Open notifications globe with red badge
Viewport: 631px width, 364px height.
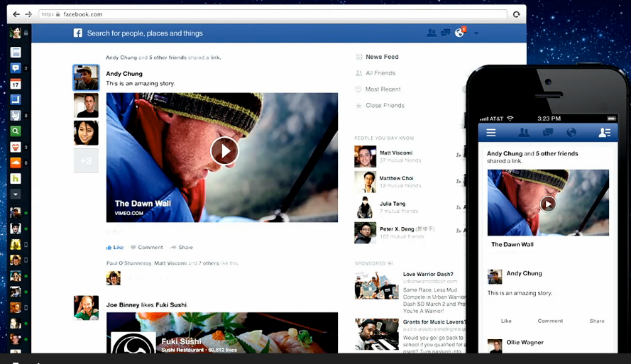pos(460,32)
